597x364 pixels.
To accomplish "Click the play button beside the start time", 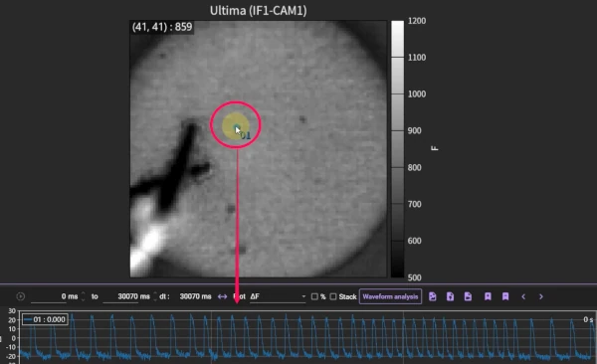I will coord(21,296).
